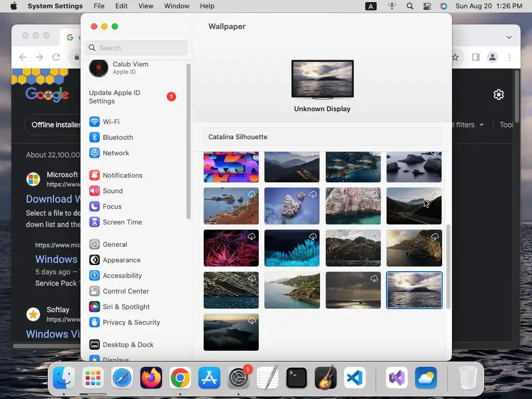Click Softlay Windows Vista result link

pos(52,334)
